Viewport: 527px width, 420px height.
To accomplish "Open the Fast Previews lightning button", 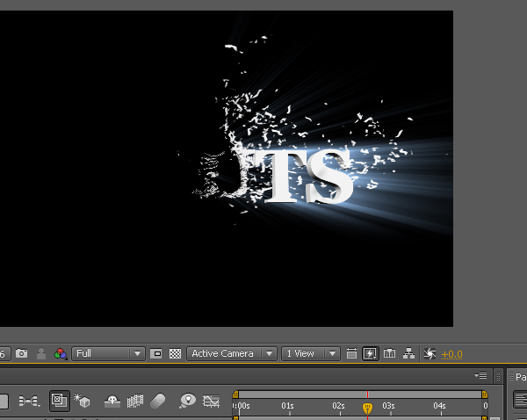I will point(370,353).
